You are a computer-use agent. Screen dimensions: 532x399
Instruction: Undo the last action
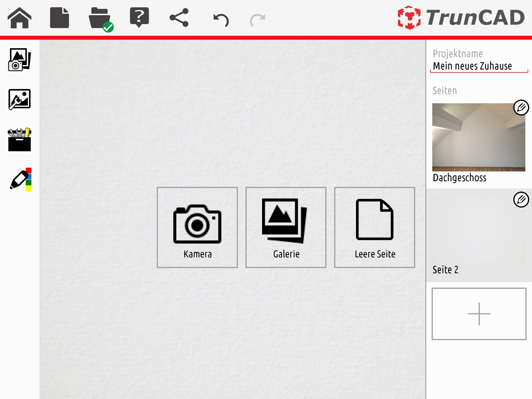[221, 20]
